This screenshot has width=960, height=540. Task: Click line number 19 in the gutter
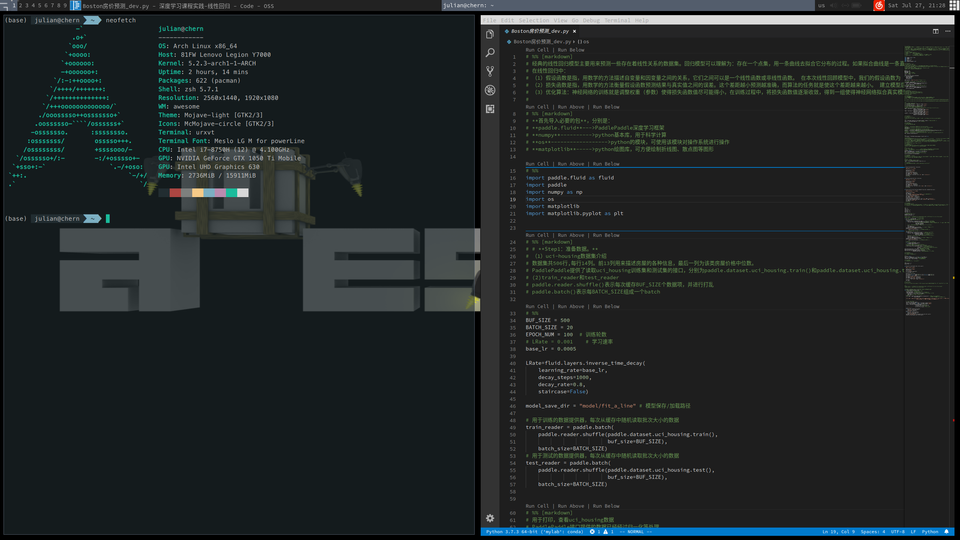[513, 199]
